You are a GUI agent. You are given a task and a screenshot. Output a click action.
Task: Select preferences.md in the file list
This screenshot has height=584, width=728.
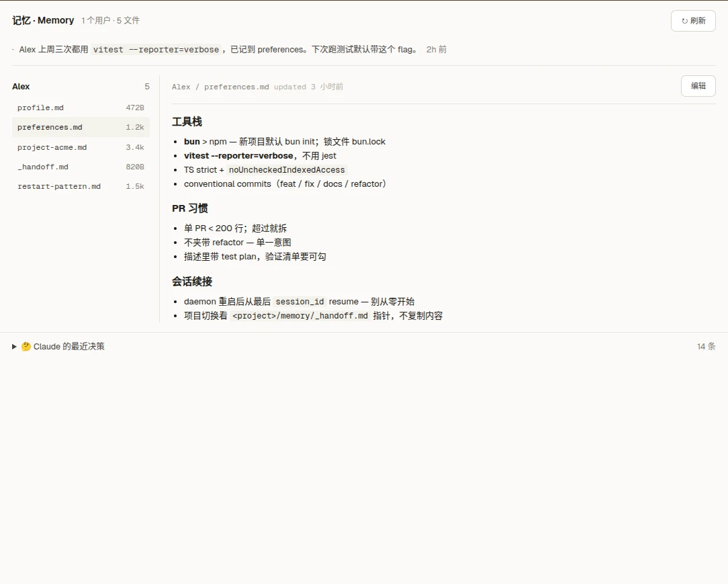[x=81, y=127]
